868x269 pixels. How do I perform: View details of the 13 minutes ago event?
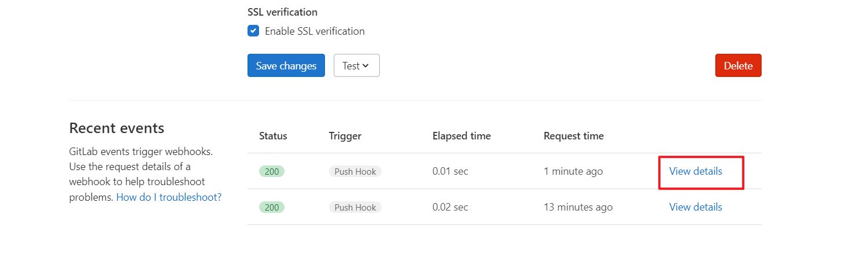(696, 207)
